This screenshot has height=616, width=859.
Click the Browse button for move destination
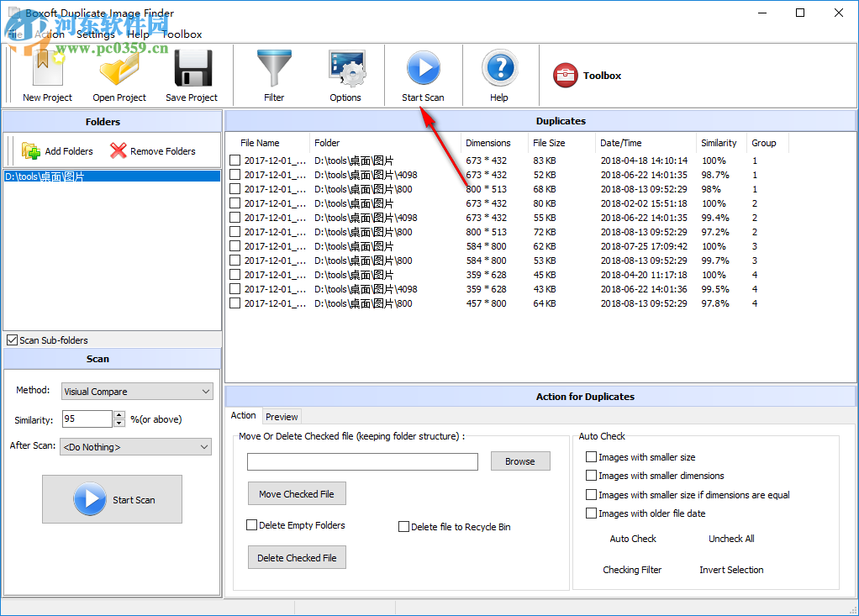(519, 461)
